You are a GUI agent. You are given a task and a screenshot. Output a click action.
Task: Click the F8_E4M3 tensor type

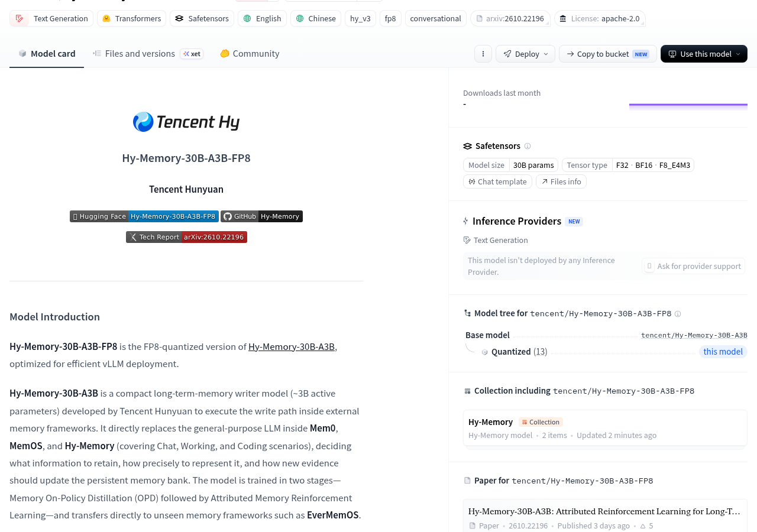[x=675, y=165]
